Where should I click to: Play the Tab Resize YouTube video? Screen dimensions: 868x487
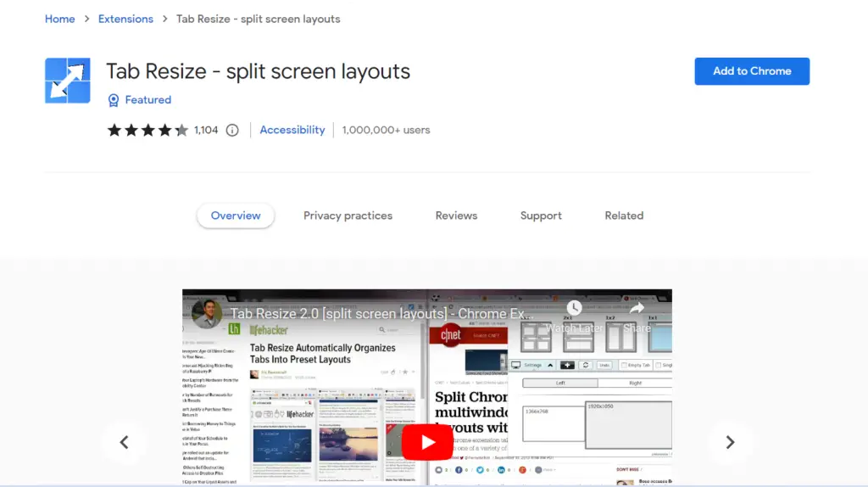click(427, 442)
